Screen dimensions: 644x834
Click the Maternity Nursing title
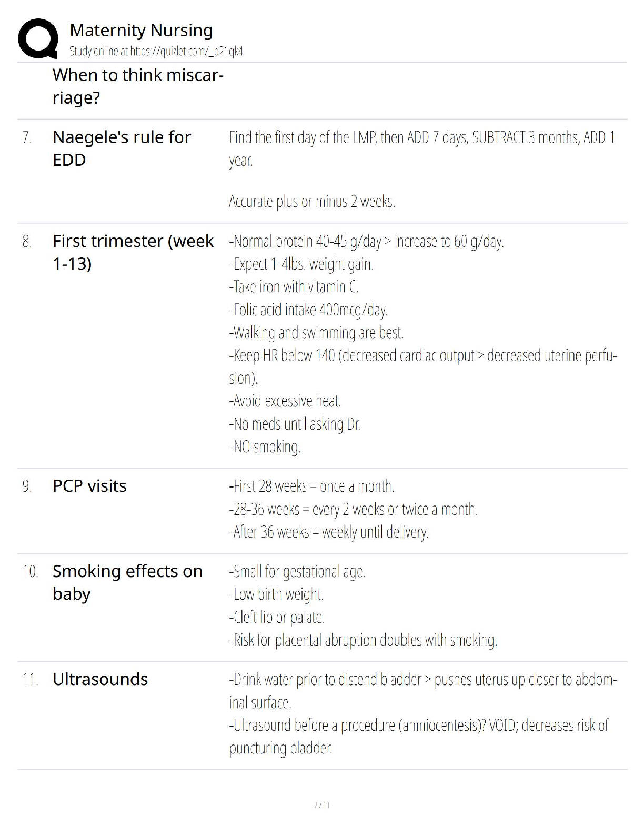click(141, 30)
